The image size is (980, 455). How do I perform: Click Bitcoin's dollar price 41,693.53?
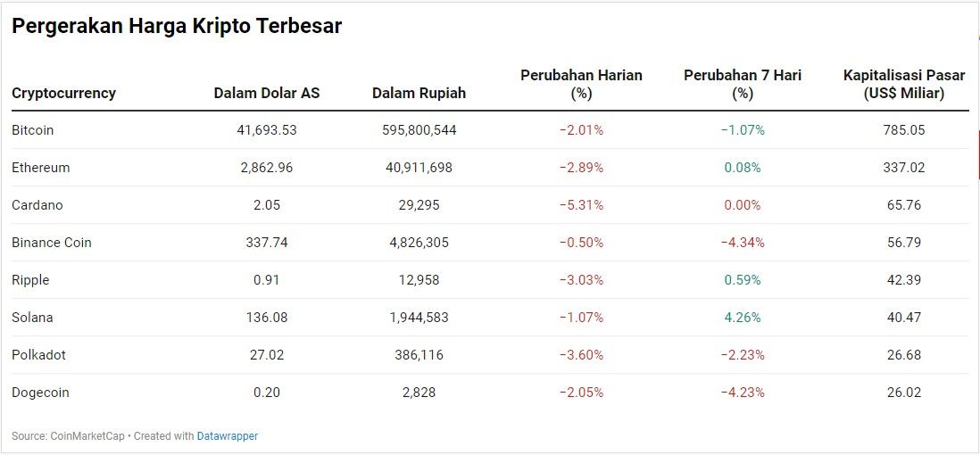(267, 130)
